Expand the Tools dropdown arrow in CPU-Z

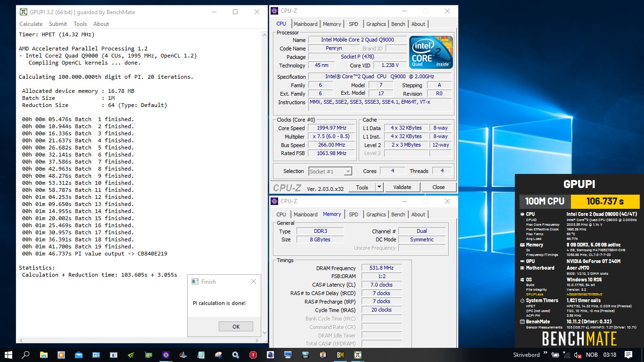point(379,187)
